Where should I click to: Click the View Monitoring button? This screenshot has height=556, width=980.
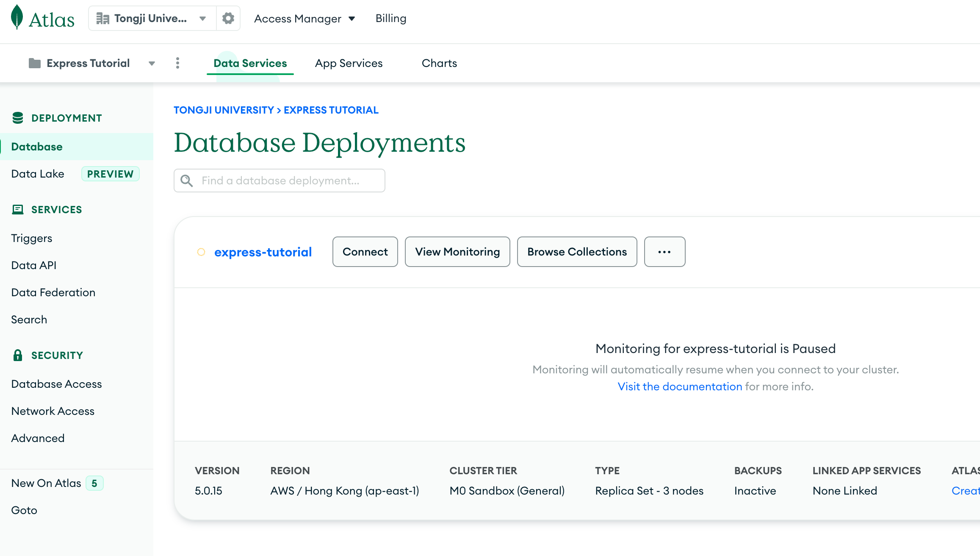457,252
